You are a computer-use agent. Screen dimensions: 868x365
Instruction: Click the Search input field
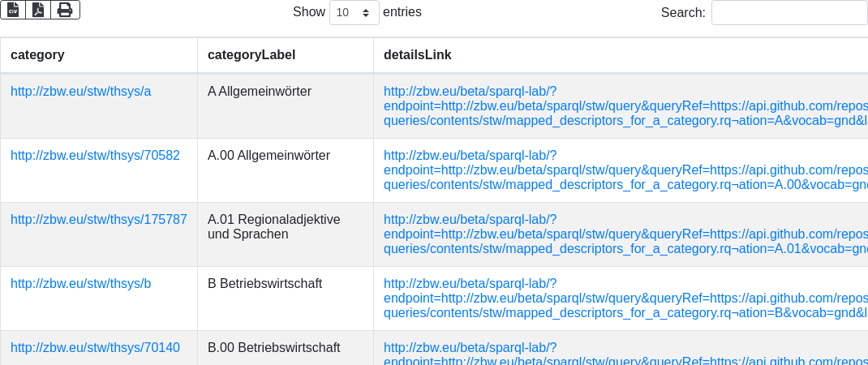(x=789, y=13)
